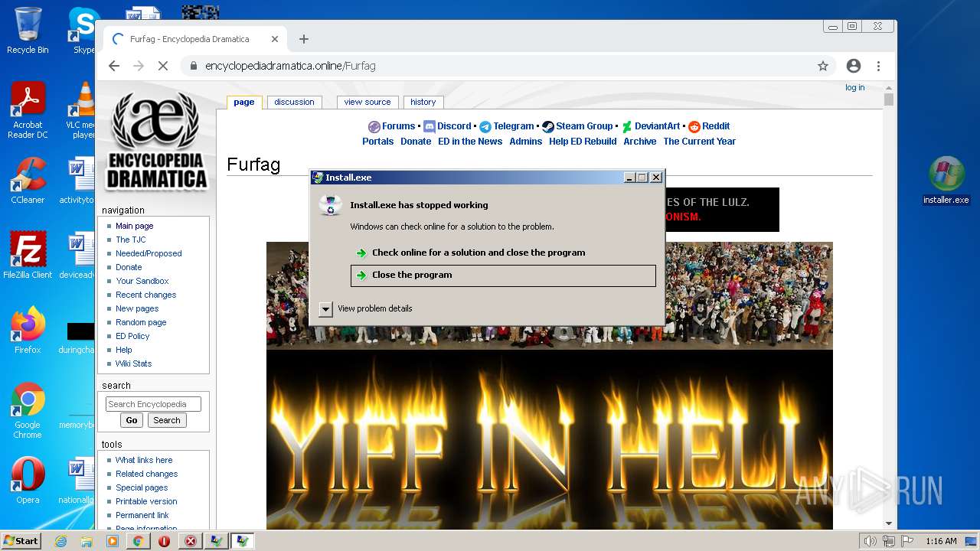Image resolution: width=980 pixels, height=551 pixels.
Task: Open Wiki Stats in navigation
Action: click(134, 364)
